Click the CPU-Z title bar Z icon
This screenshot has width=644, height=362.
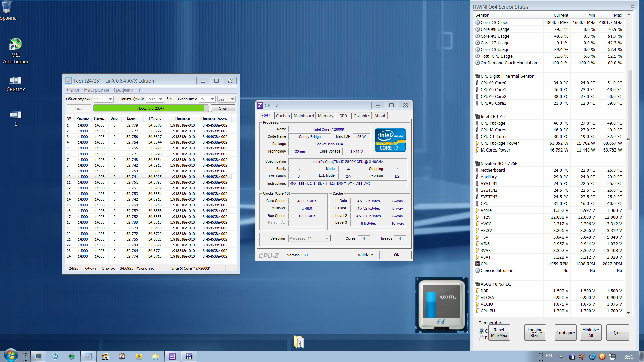(x=260, y=105)
